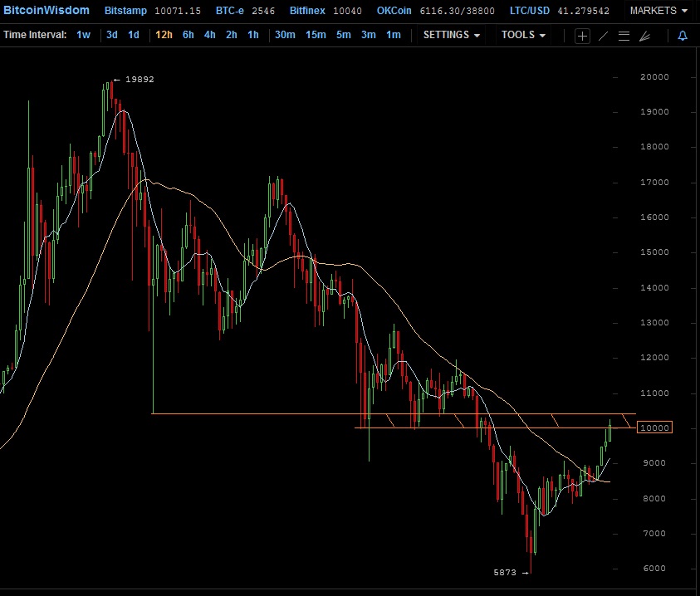Select the crosshair cursor tool
Viewport: 700px width, 596px height.
(582, 37)
